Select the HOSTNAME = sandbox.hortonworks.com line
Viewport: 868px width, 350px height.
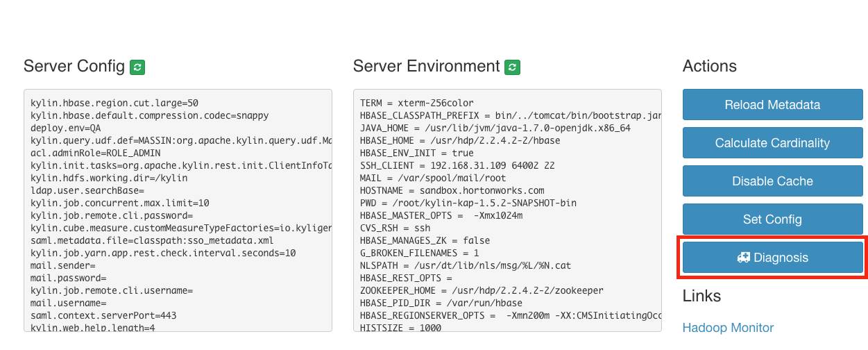point(452,190)
